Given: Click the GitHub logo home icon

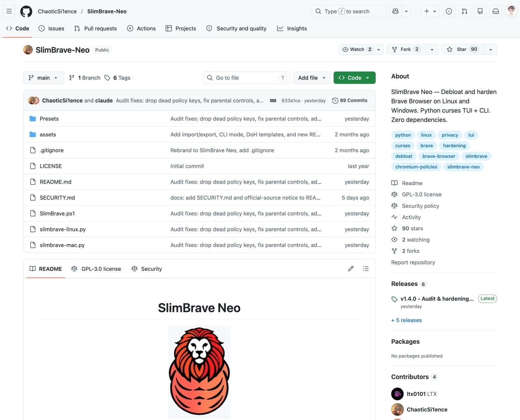Looking at the screenshot, I should tap(26, 11).
